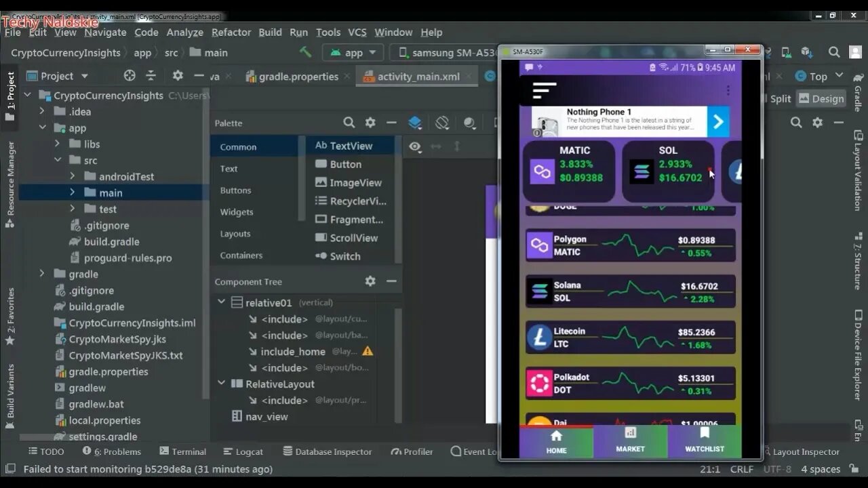
Task: Switch to Design view mode
Action: pos(821,98)
